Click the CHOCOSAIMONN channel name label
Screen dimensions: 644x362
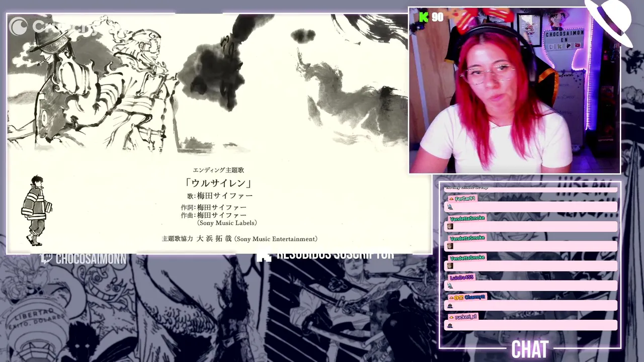pyautogui.click(x=91, y=258)
